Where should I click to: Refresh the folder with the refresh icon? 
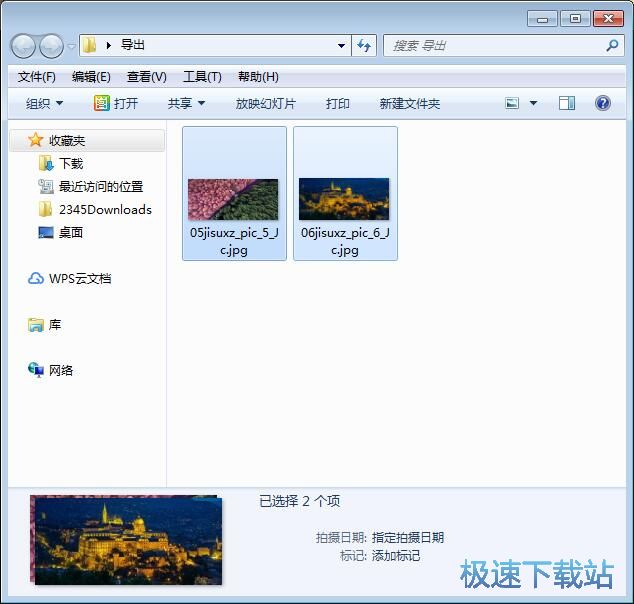point(364,46)
